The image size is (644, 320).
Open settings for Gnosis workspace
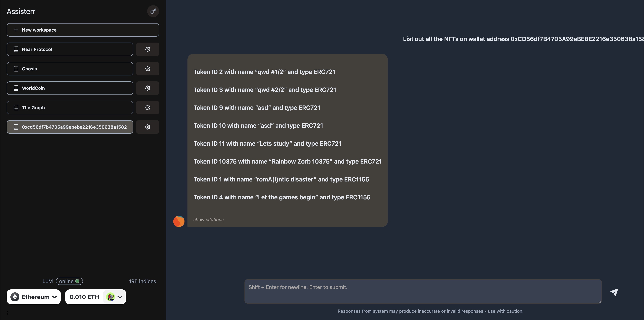pos(147,68)
